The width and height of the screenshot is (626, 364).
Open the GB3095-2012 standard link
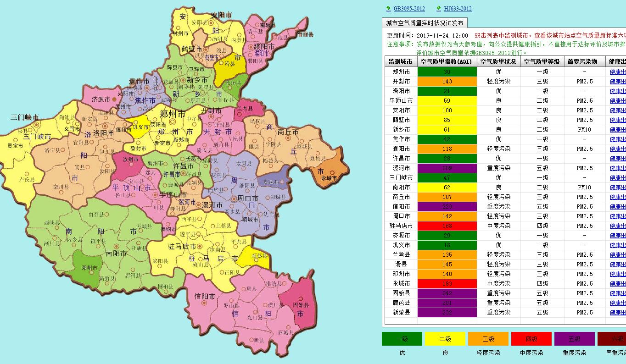pos(409,8)
